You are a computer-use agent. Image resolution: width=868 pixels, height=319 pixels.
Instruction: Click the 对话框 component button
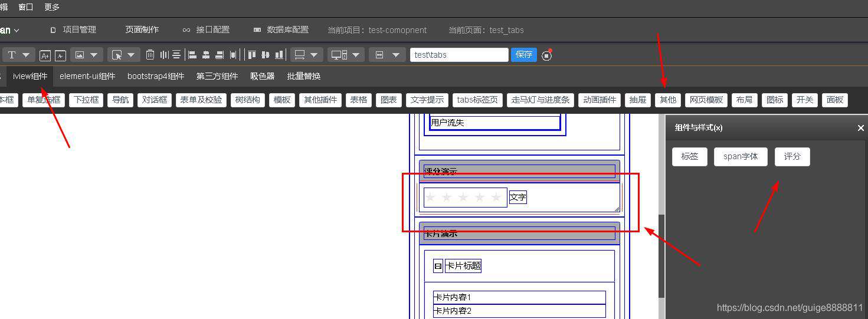[155, 100]
